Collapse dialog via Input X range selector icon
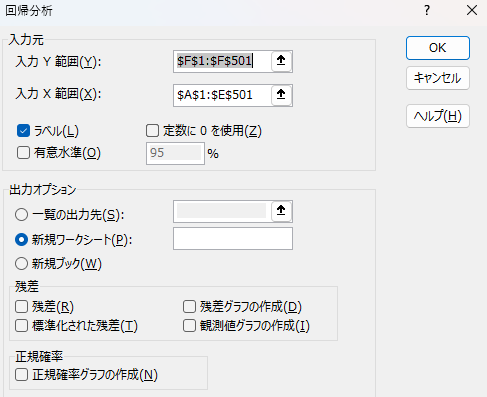Image resolution: width=487 pixels, height=397 pixels. (x=281, y=95)
